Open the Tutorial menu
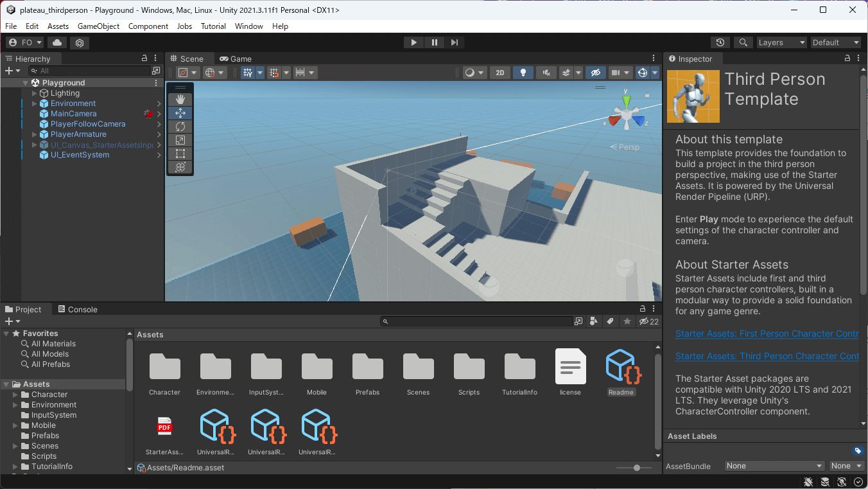 point(213,26)
